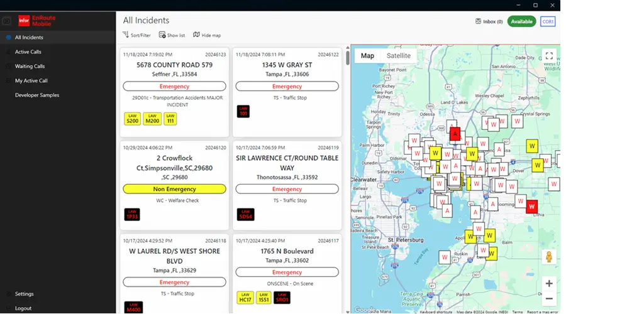This screenshot has width=644, height=314.
Task: Click unit badge LAW 5D54
Action: [246, 214]
